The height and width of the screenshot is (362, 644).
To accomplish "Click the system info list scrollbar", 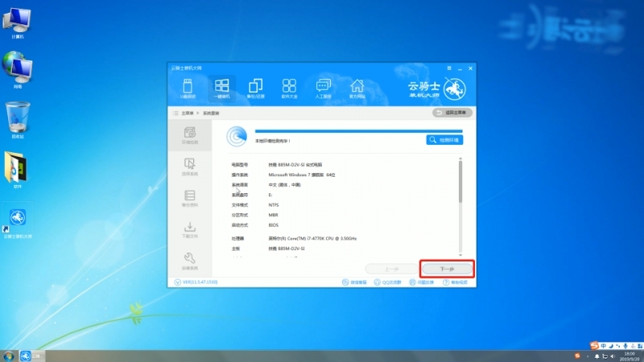I will pyautogui.click(x=460, y=182).
